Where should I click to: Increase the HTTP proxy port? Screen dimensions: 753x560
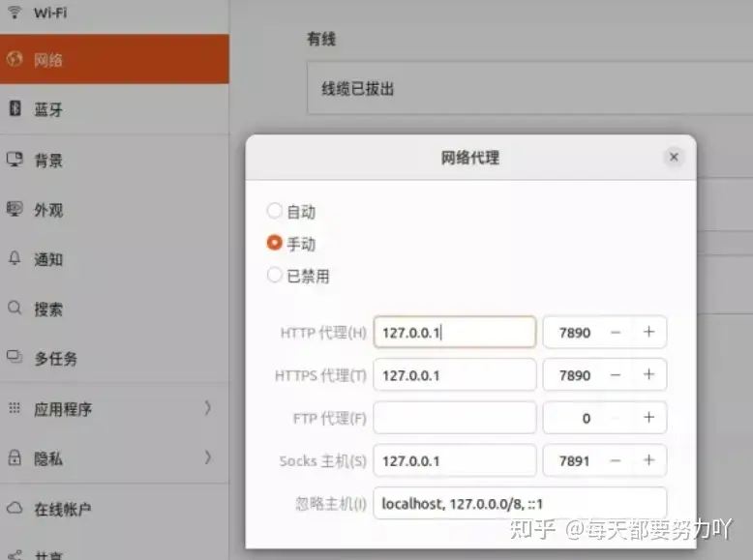coord(648,332)
